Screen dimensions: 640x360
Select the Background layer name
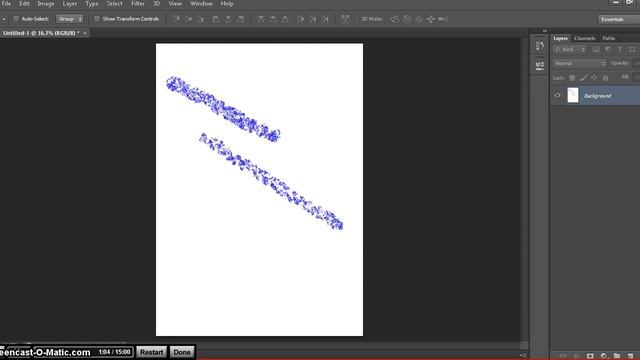(597, 96)
